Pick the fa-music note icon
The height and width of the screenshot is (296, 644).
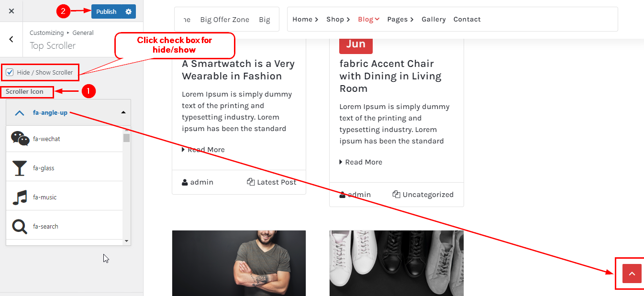coord(65,197)
